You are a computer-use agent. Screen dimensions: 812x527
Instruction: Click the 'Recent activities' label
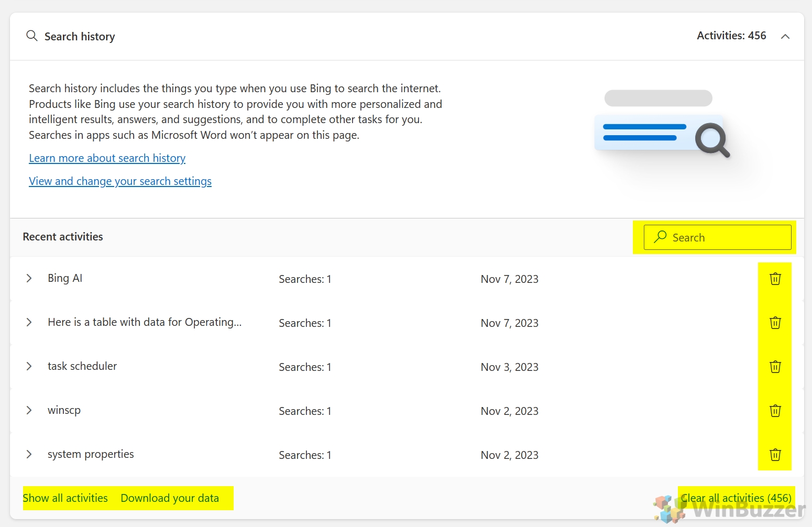[63, 237]
